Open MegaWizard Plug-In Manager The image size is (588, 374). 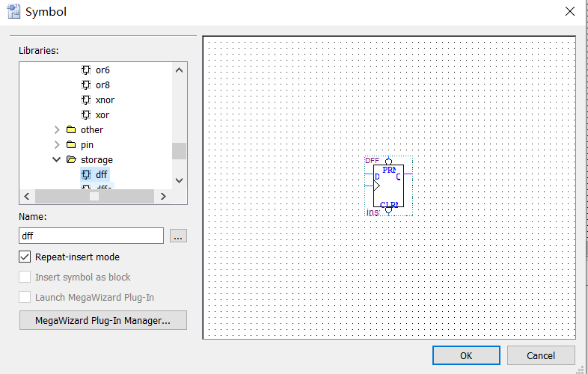(x=102, y=320)
